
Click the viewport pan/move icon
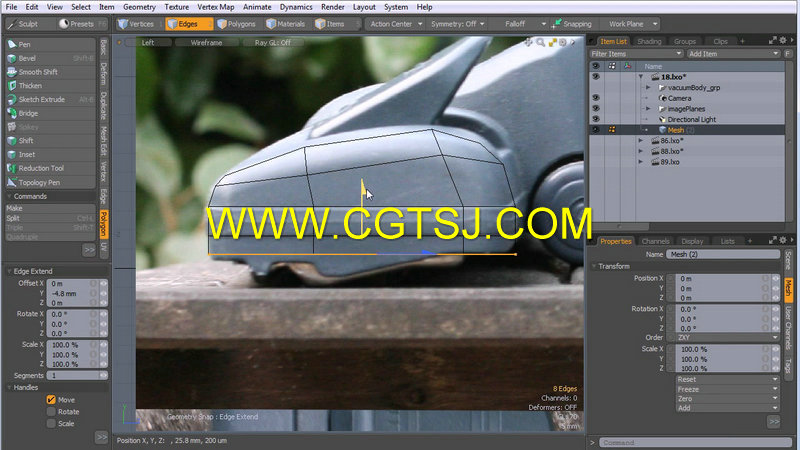[529, 43]
